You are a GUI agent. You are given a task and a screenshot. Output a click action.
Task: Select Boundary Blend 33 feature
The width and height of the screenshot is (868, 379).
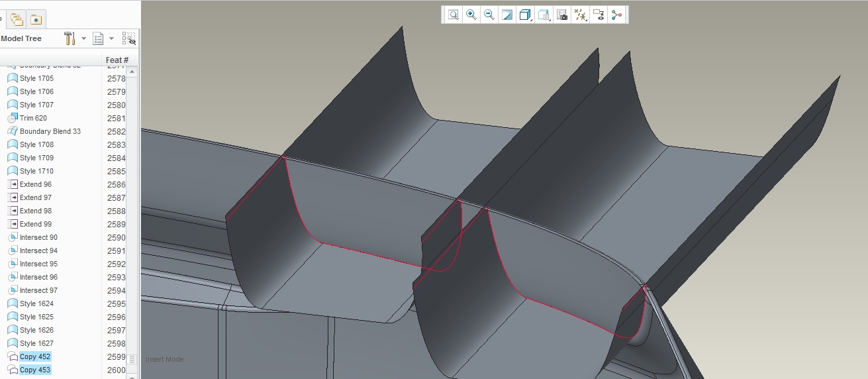[x=50, y=131]
